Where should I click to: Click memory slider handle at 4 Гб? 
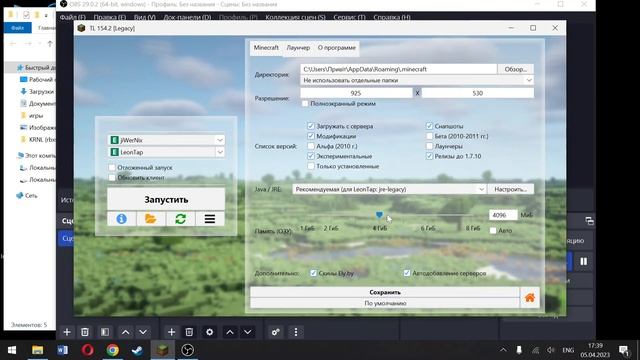click(379, 215)
